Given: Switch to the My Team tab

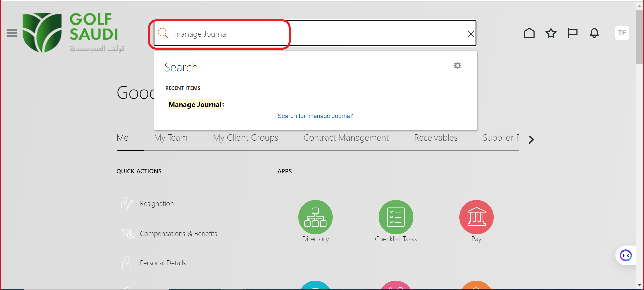Looking at the screenshot, I should 171,138.
